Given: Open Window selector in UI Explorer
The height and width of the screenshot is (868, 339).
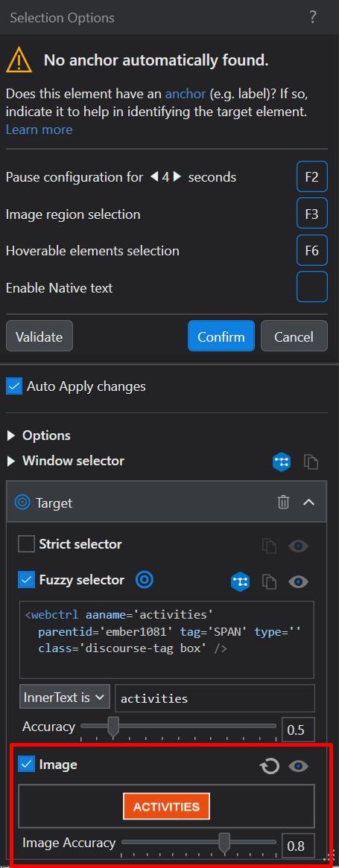Looking at the screenshot, I should click(282, 462).
